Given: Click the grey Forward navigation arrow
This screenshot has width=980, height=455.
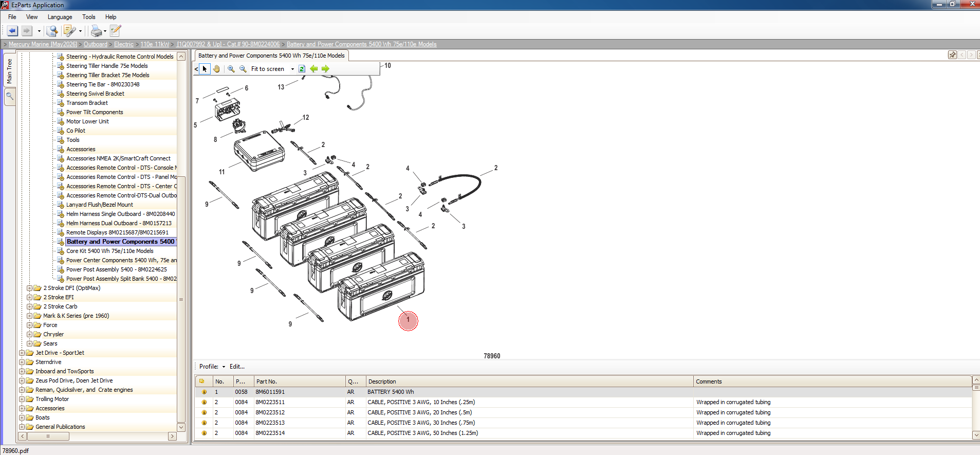Looking at the screenshot, I should [x=27, y=31].
